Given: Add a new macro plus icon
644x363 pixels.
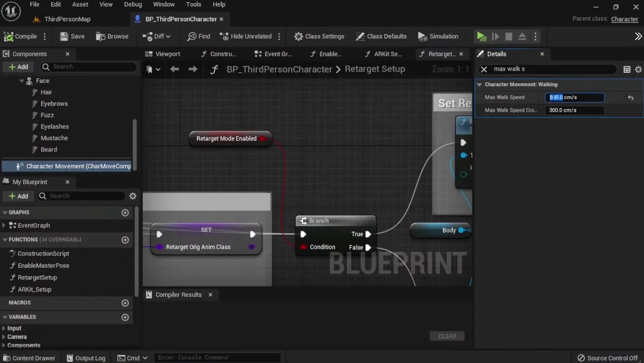Looking at the screenshot, I should pos(125,303).
